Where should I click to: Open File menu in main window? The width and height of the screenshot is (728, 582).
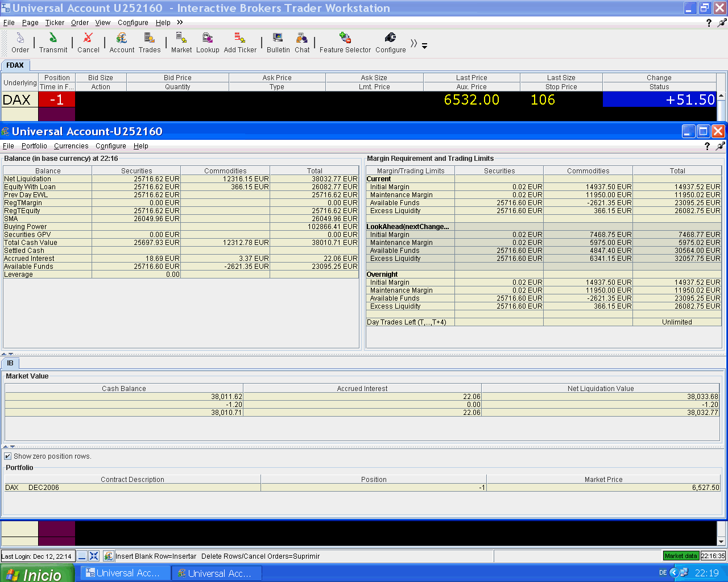pyautogui.click(x=9, y=23)
